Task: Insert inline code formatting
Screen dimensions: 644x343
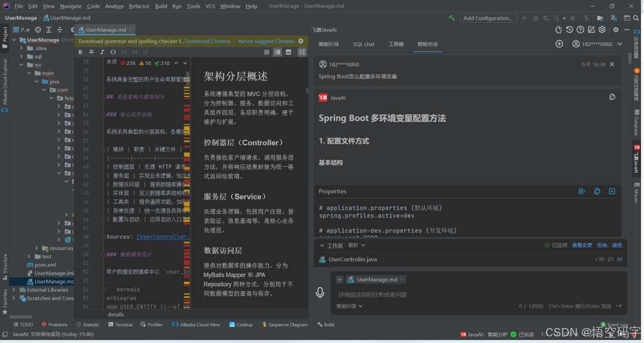Action: 113,52
